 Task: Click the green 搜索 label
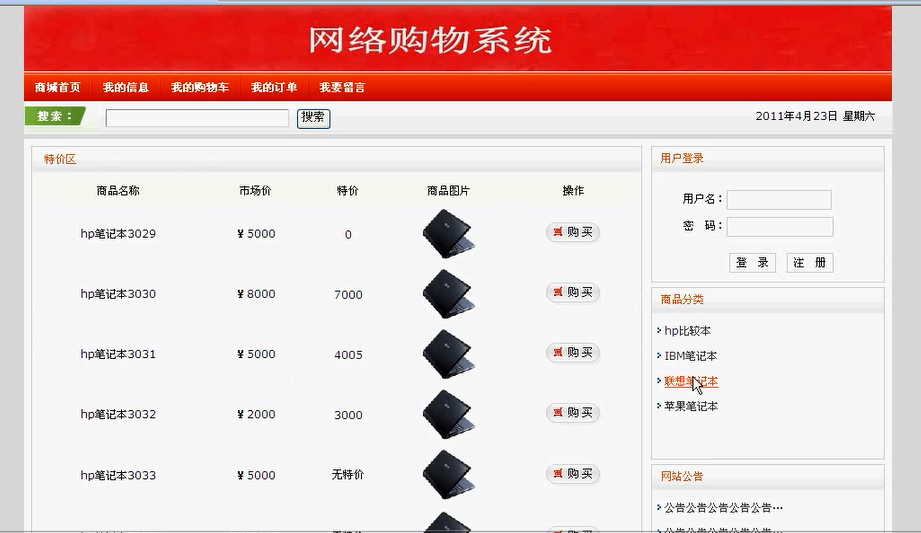pos(55,116)
